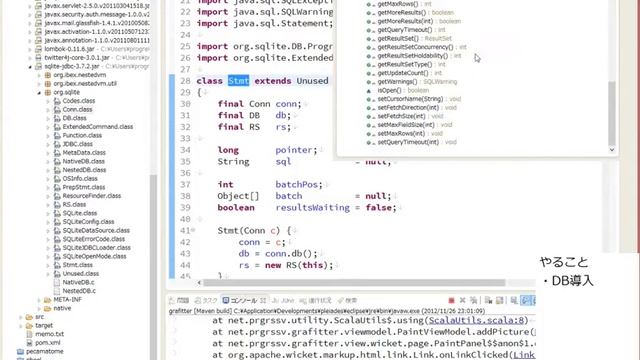640x360 pixels.
Task: Click the project icon beside pecamatome
Action: [x=20, y=351]
